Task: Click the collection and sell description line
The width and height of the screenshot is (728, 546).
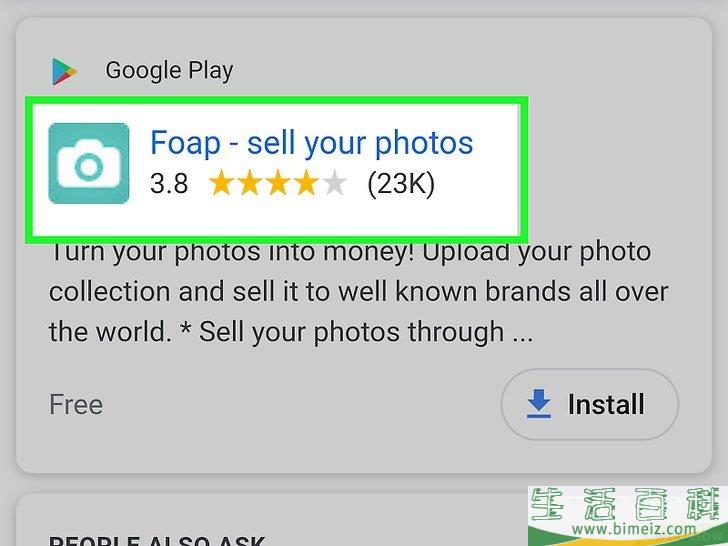Action: [x=358, y=292]
